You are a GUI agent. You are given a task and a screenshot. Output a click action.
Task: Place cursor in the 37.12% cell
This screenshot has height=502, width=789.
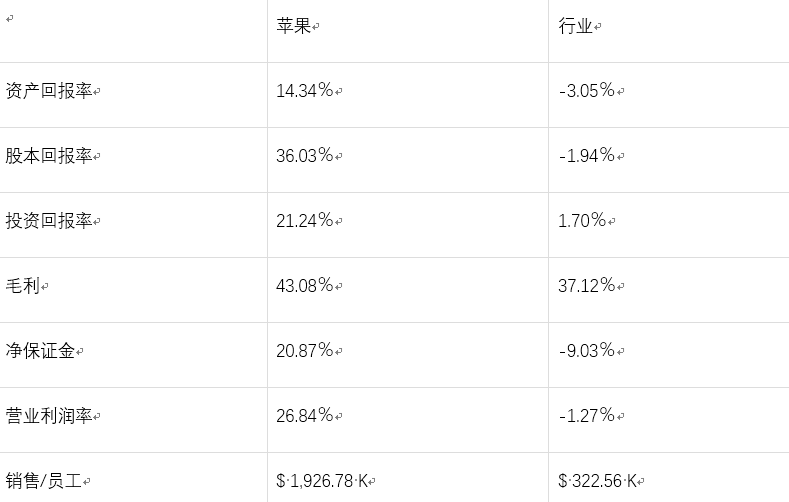[x=587, y=286]
